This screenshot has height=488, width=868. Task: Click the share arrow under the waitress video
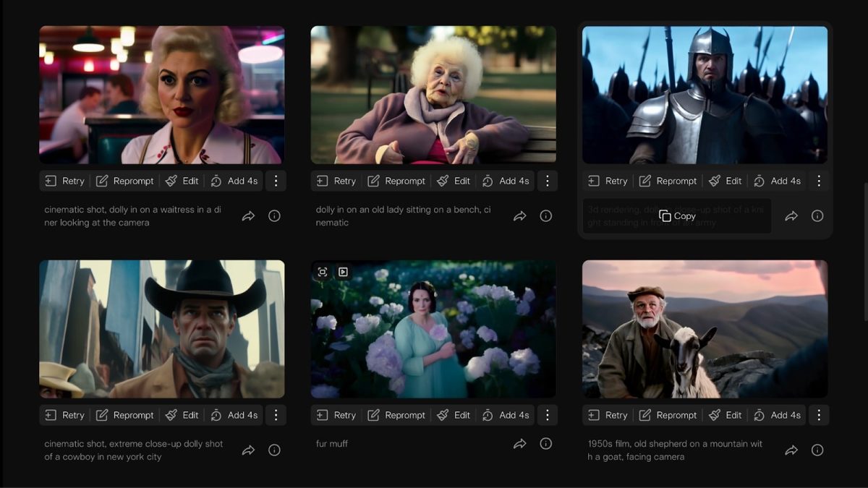click(x=248, y=216)
